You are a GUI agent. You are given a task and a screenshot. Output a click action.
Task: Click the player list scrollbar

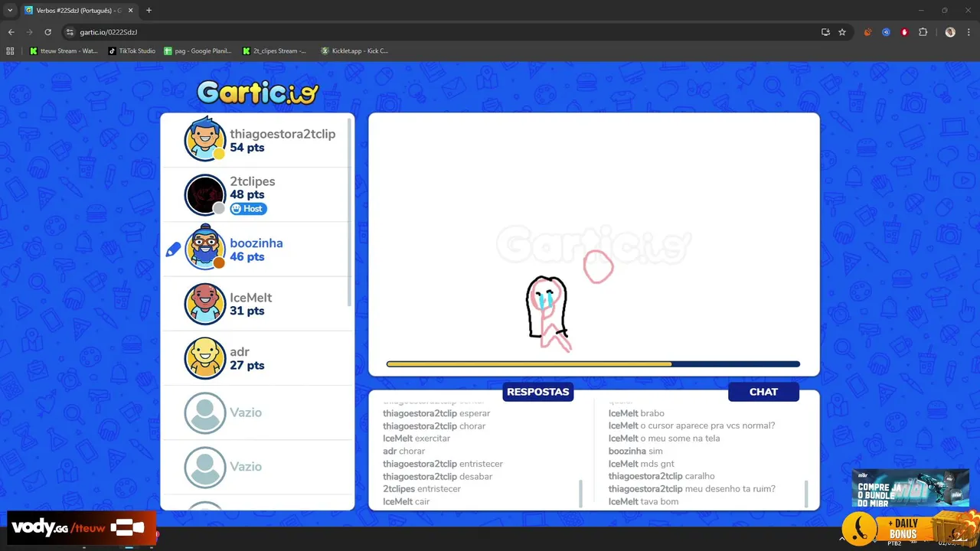(x=351, y=212)
